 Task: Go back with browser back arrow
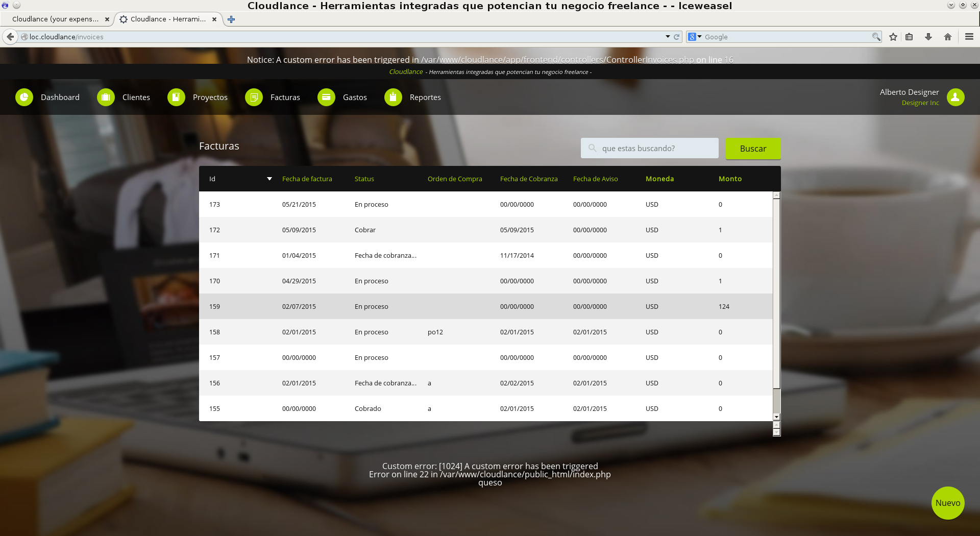(10, 37)
